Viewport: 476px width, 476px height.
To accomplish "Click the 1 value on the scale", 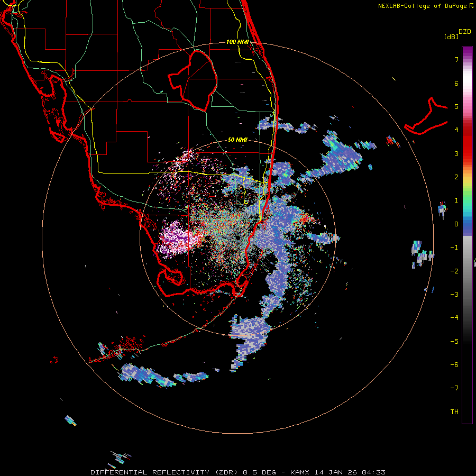I will click(x=456, y=200).
